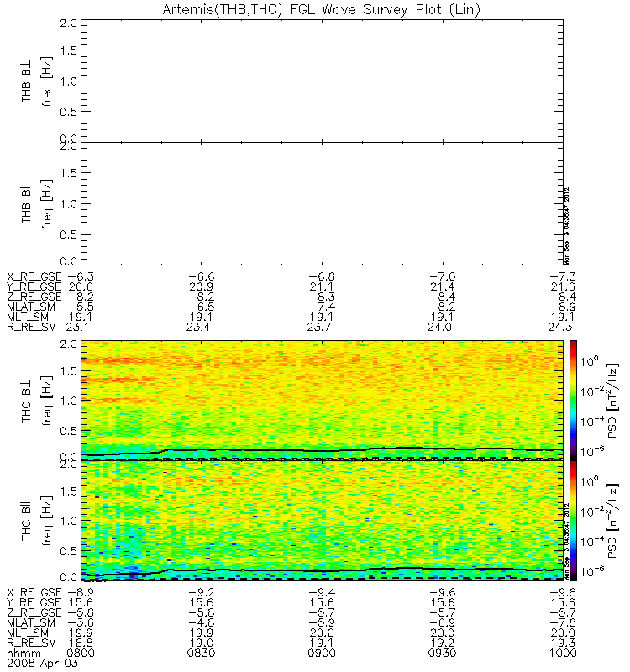Click the X_RE_GSE value "-7.0"
The height and width of the screenshot is (672, 630).
click(443, 276)
